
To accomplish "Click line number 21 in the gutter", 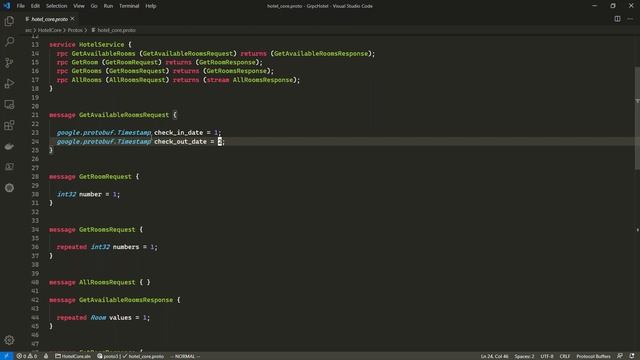I will point(35,115).
